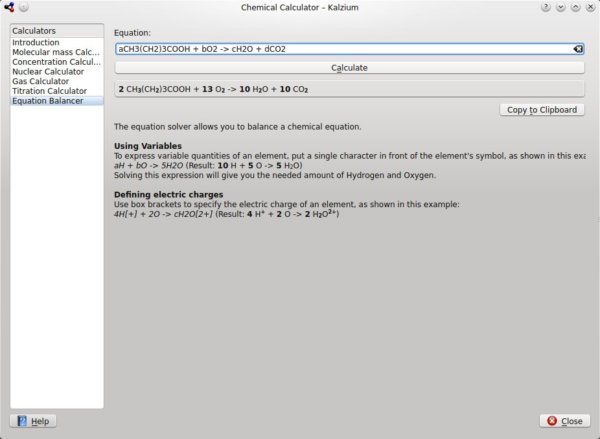Click the 'Using Variables' heading
This screenshot has height=439, width=600.
tap(148, 146)
